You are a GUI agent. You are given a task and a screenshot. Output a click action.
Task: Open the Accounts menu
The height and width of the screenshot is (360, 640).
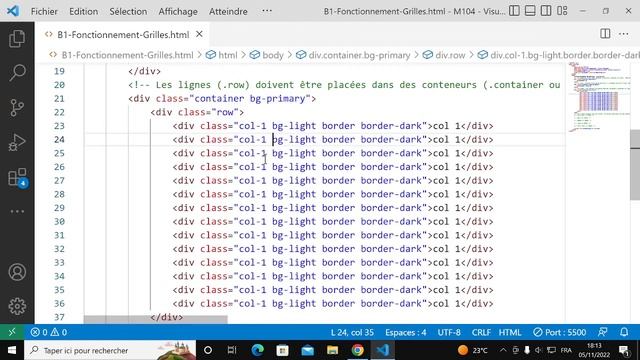click(x=17, y=272)
